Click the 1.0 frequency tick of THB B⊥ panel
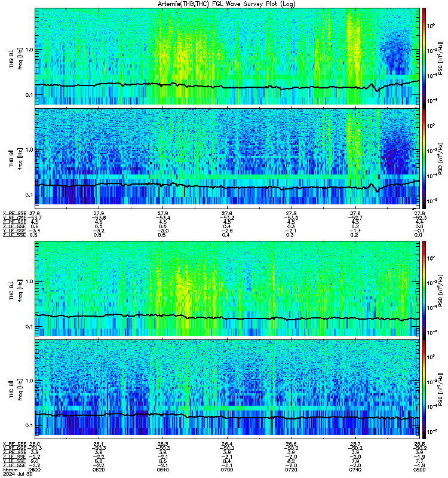This screenshot has height=478, width=448. pyautogui.click(x=29, y=50)
